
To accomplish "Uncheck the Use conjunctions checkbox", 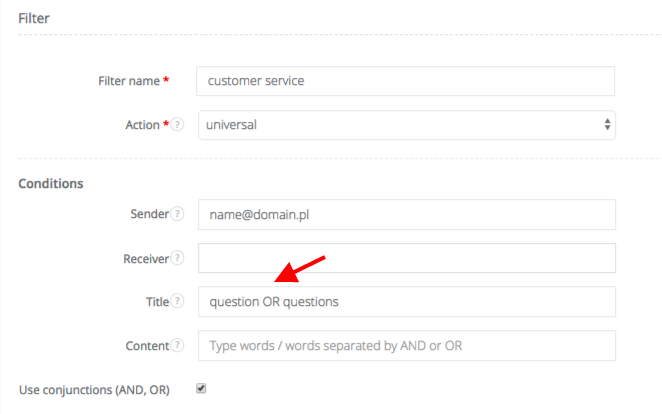I will [x=201, y=388].
